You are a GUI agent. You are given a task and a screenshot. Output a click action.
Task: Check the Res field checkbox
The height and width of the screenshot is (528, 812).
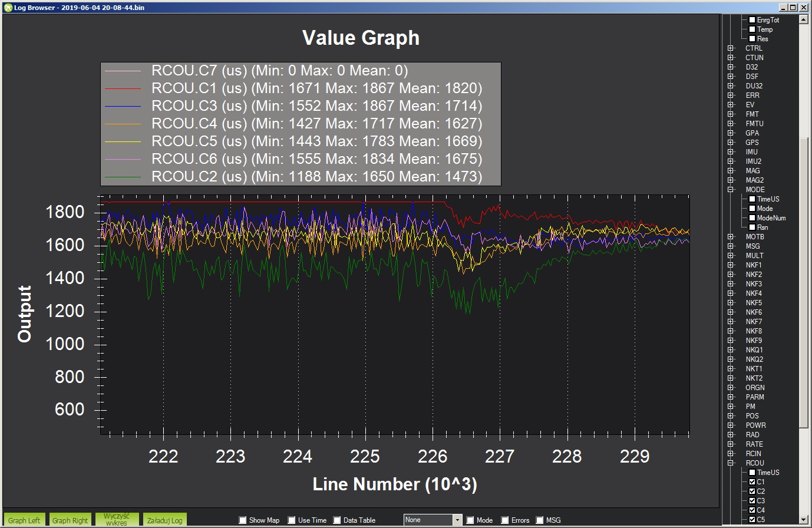point(752,38)
